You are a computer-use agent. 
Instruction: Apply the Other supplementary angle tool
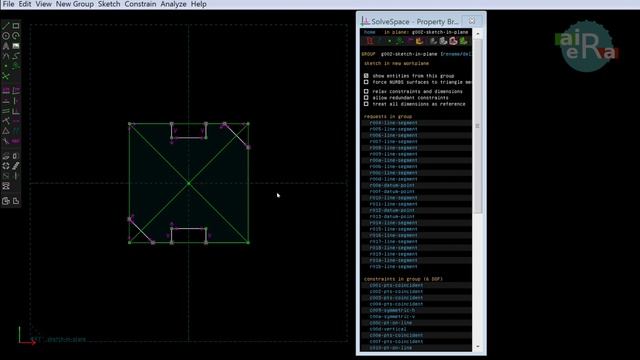(x=6, y=141)
